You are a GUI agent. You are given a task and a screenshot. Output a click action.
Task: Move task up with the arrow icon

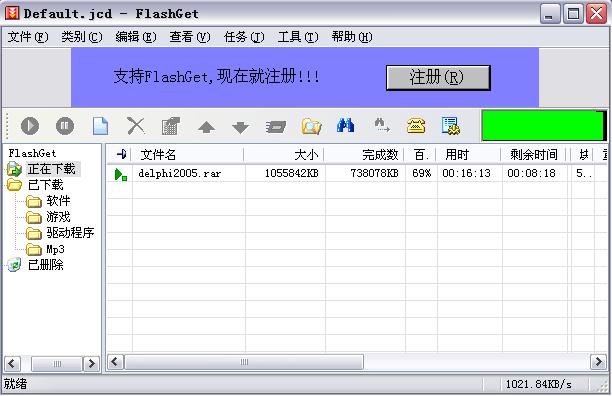coord(206,127)
